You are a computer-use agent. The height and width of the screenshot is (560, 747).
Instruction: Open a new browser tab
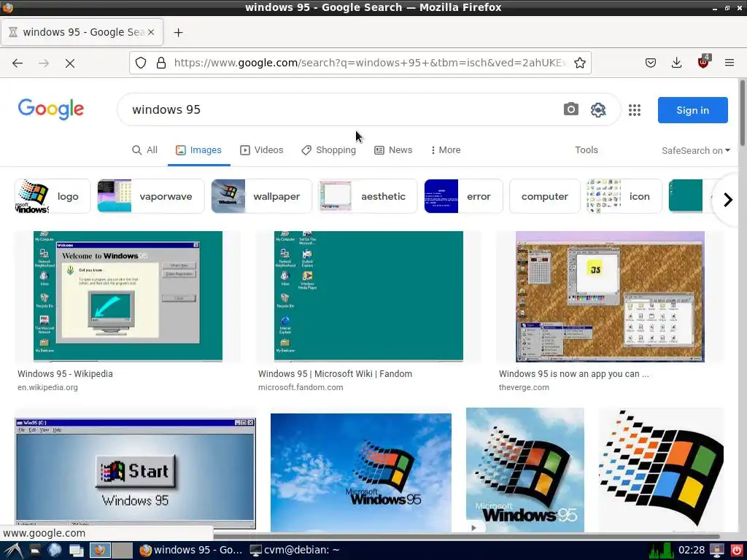[x=178, y=32]
